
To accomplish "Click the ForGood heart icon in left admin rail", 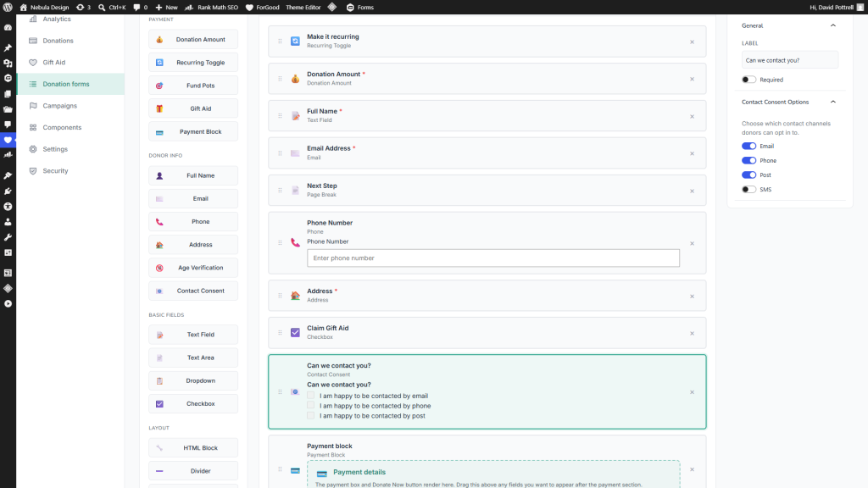I will pos(8,140).
